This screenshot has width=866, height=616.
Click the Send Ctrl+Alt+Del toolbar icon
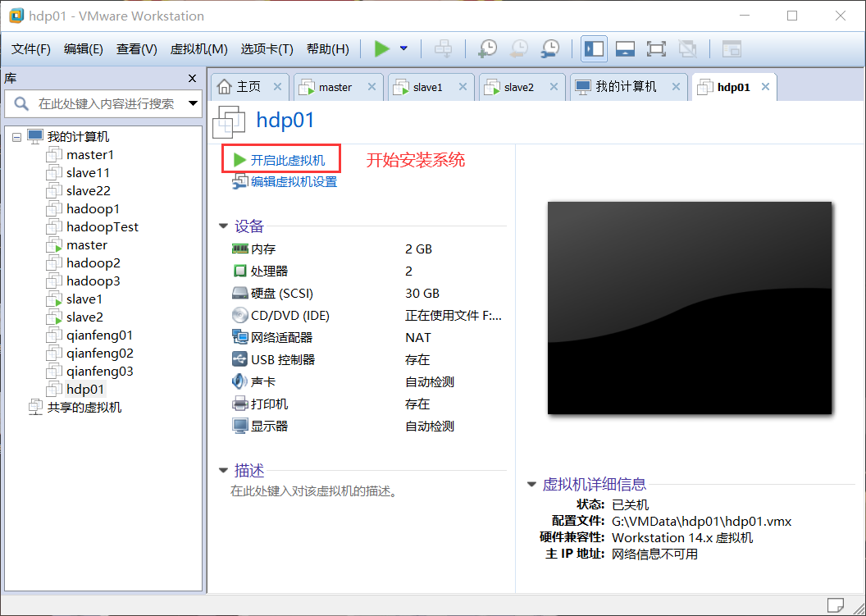click(443, 48)
